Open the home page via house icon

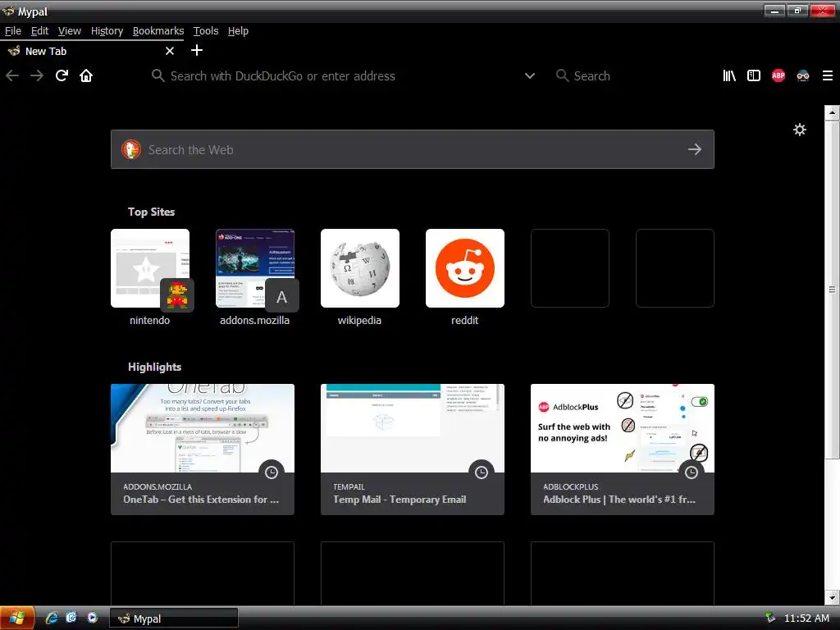[x=86, y=75]
